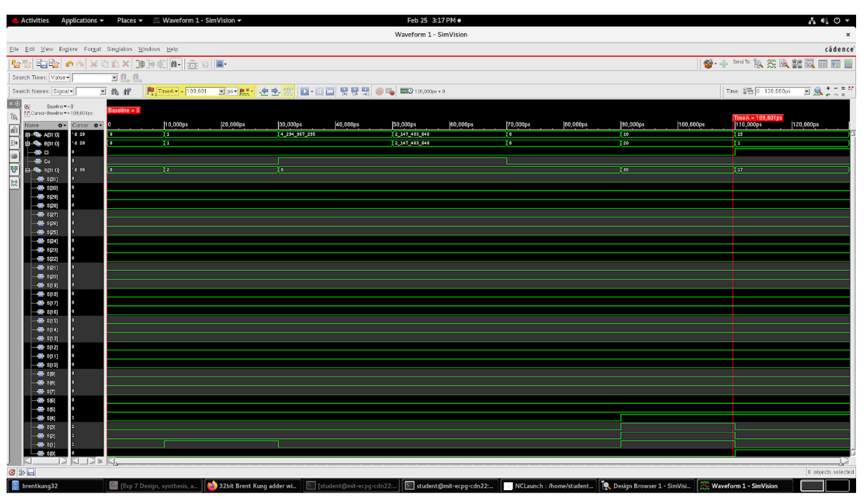Open the time range 0:130,000ps dropdown
Image resolution: width=868 pixels, height=499 pixels.
(807, 92)
